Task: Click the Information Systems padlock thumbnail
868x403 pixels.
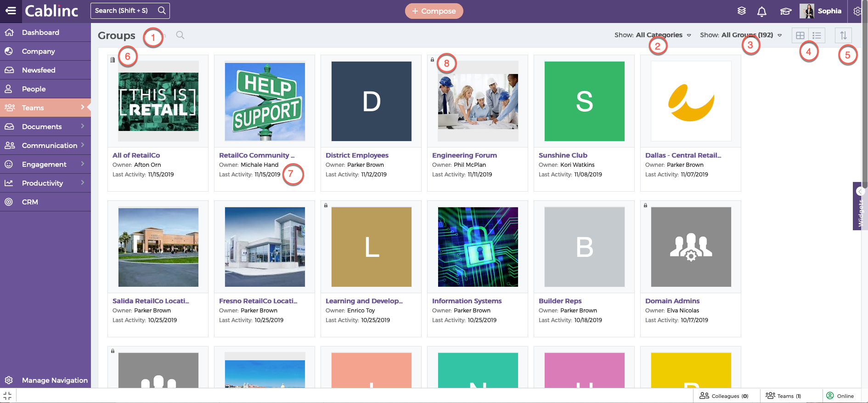Action: tap(478, 247)
